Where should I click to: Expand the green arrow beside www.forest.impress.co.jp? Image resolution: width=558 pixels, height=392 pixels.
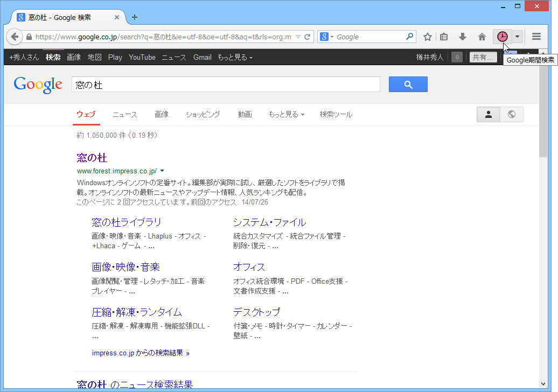(x=162, y=171)
